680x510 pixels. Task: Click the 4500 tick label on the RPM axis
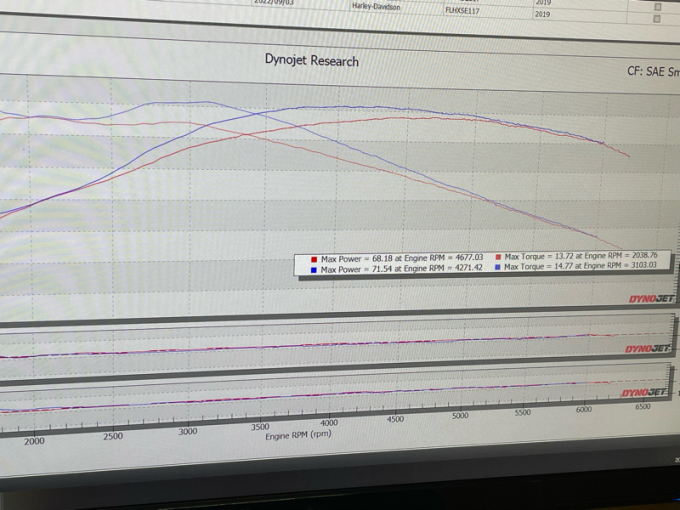point(395,419)
